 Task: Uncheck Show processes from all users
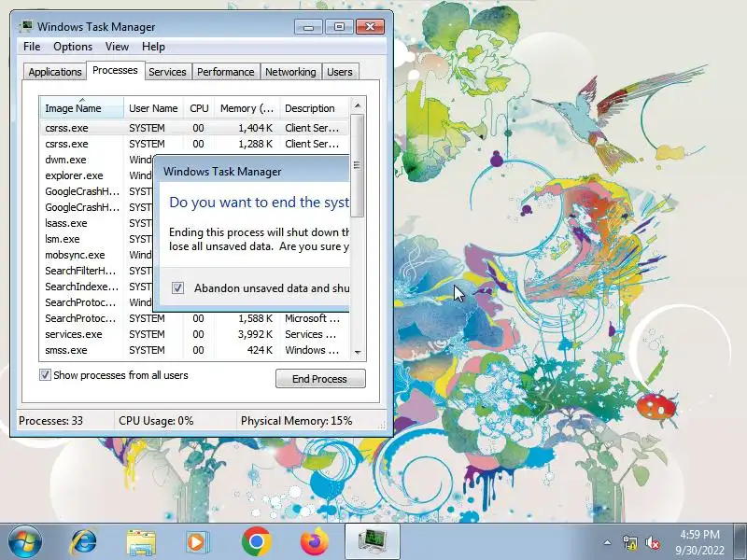45,375
